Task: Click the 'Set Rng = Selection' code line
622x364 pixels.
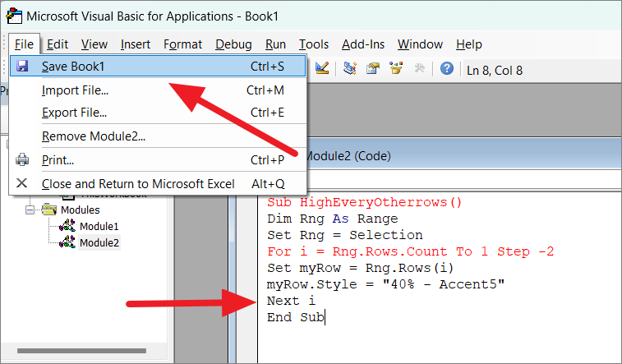Action: (345, 235)
